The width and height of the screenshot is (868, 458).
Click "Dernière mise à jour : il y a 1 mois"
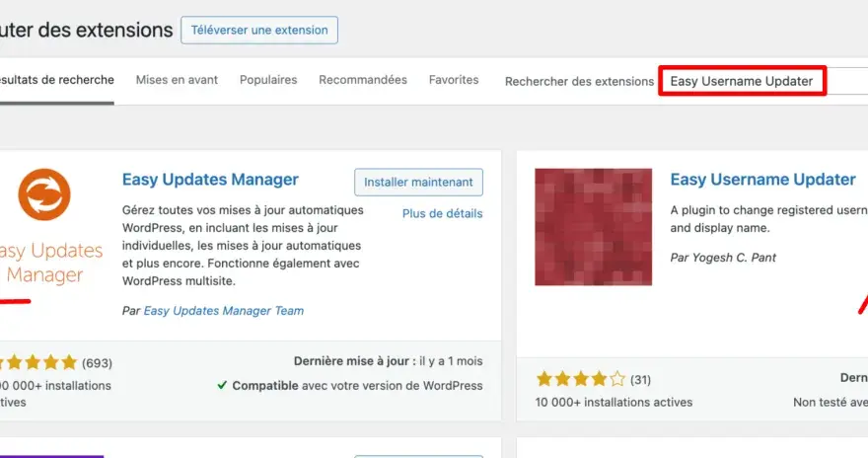pyautogui.click(x=388, y=361)
